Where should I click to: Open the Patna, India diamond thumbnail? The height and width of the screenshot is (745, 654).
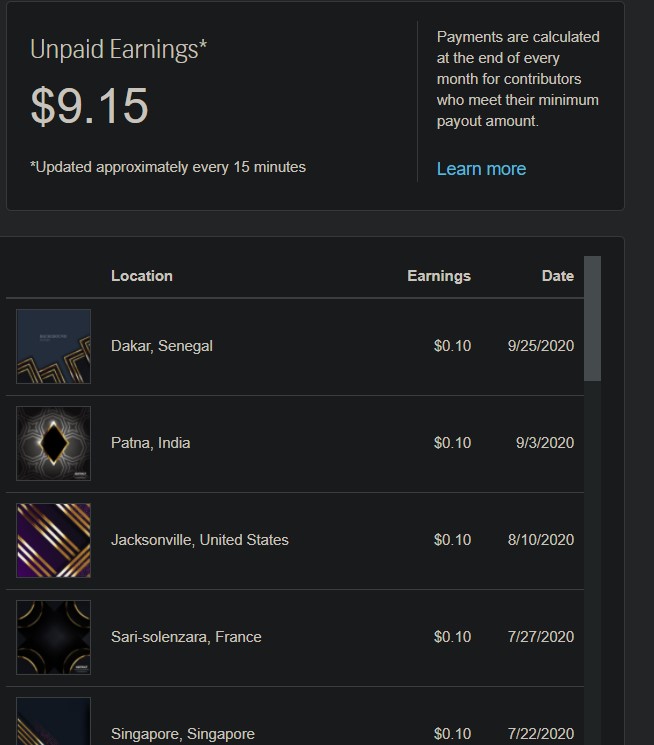54,443
